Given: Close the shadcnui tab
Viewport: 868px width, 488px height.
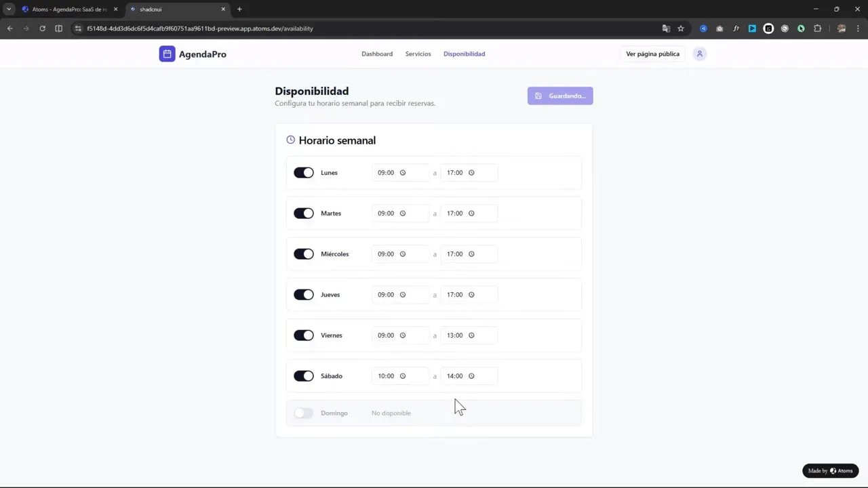Looking at the screenshot, I should coord(223,9).
